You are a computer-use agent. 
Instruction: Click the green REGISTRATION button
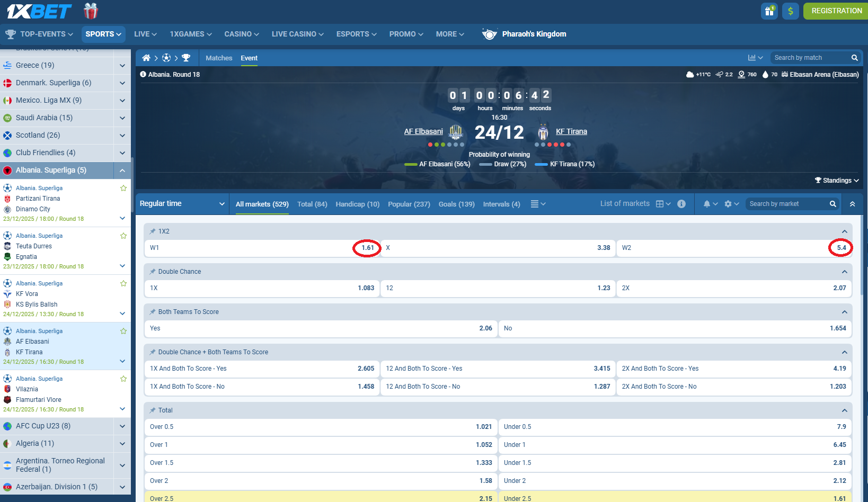[x=836, y=11]
